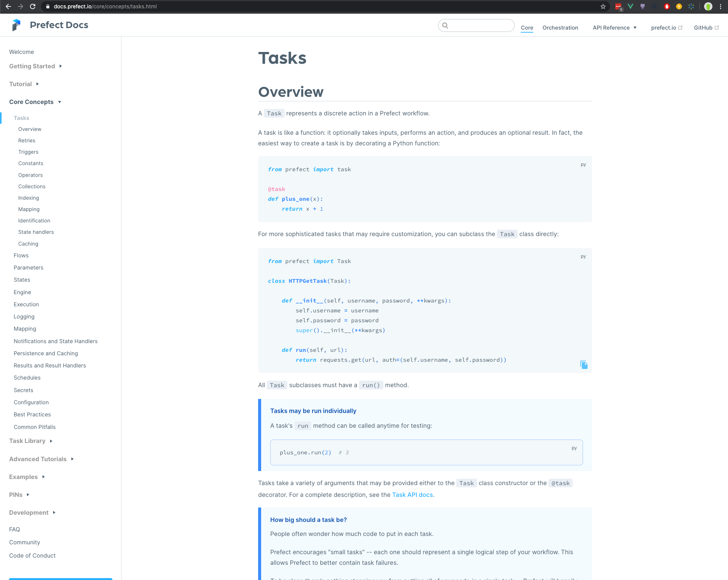Open the API Reference dropdown
Viewport: 728px width, 580px height.
615,28
